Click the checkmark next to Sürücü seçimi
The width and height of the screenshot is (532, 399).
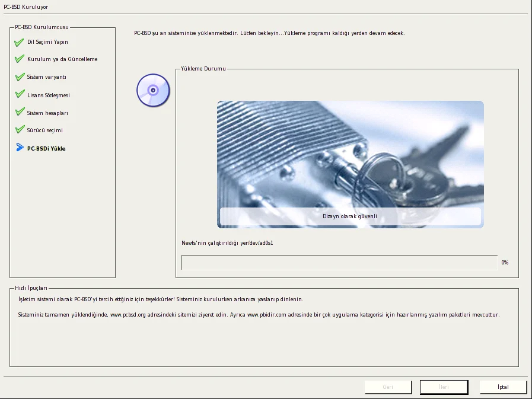[x=20, y=129]
